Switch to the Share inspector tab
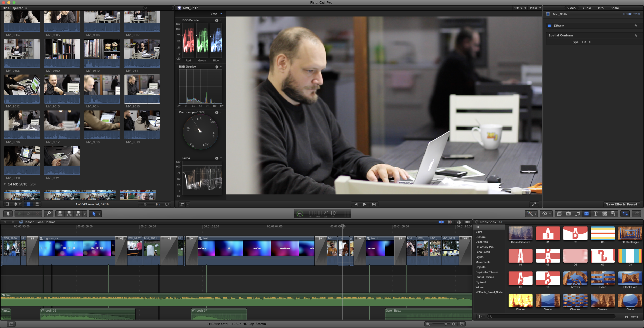Image resolution: width=644 pixels, height=328 pixels. (614, 8)
